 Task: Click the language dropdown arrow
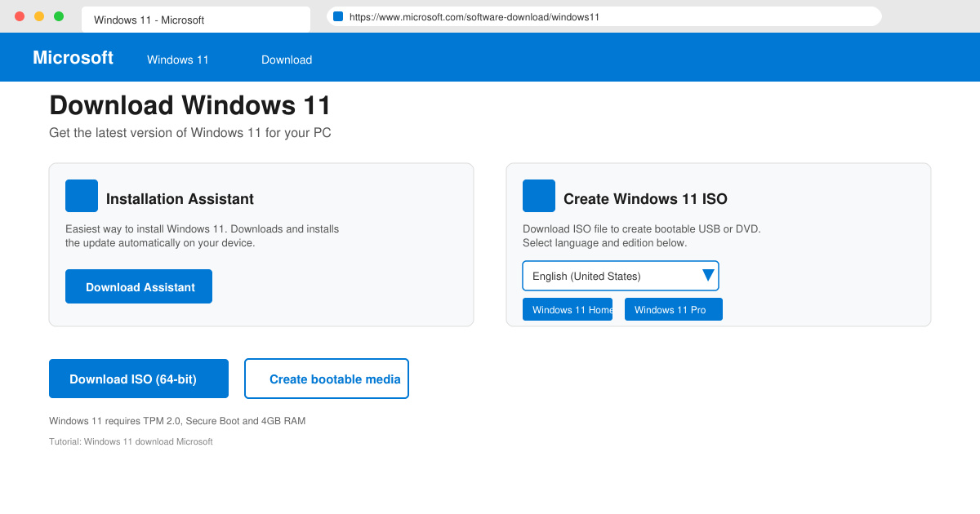[x=708, y=276]
